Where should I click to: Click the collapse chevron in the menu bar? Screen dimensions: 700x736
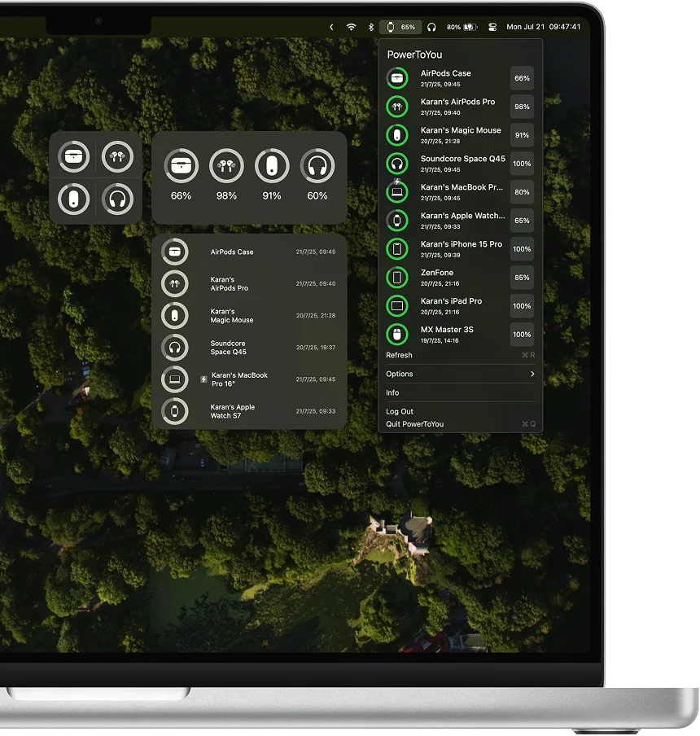pos(330,27)
